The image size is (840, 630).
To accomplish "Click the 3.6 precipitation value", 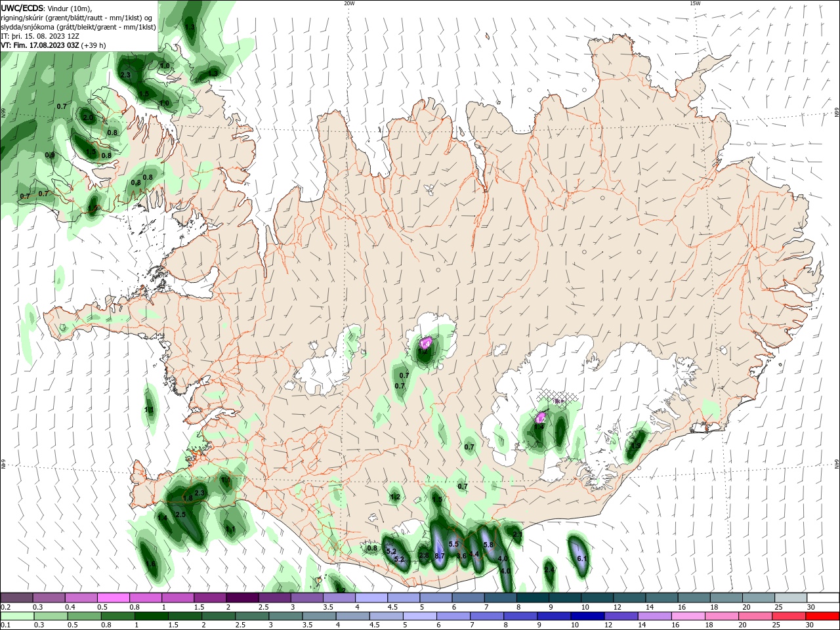I will [x=461, y=556].
